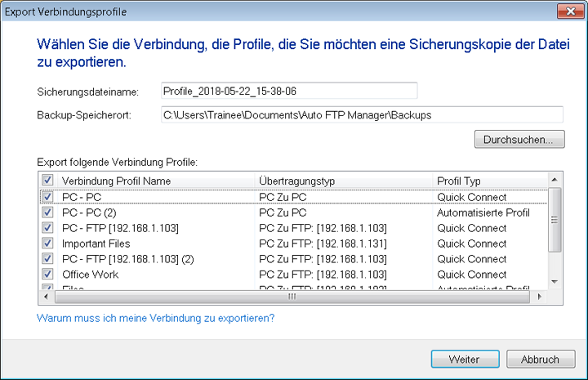Toggle the select-all checkbox in list header

coord(47,180)
